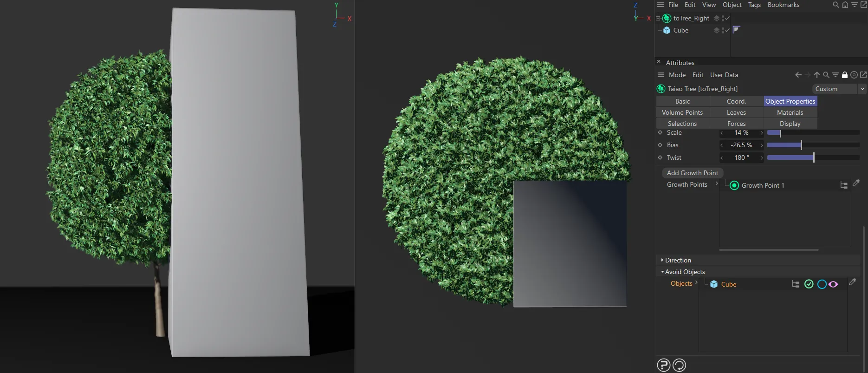
Task: Click the Attributes panel lock icon
Action: 845,75
